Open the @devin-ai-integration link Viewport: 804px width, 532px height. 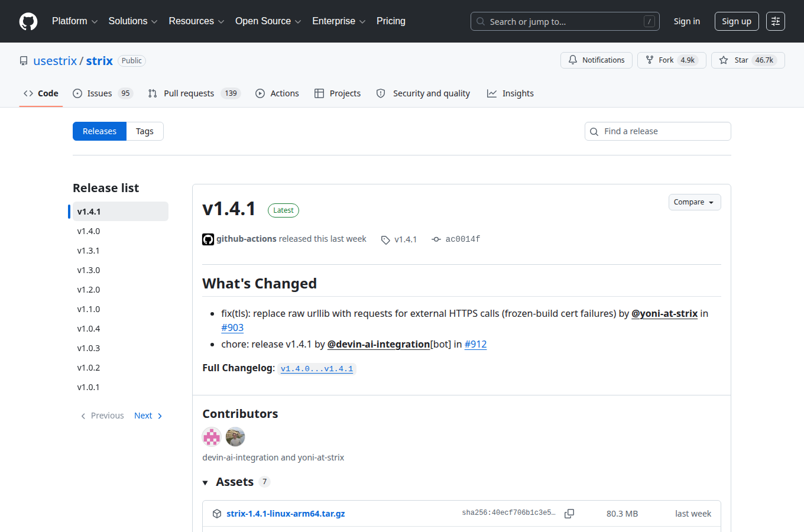[379, 344]
